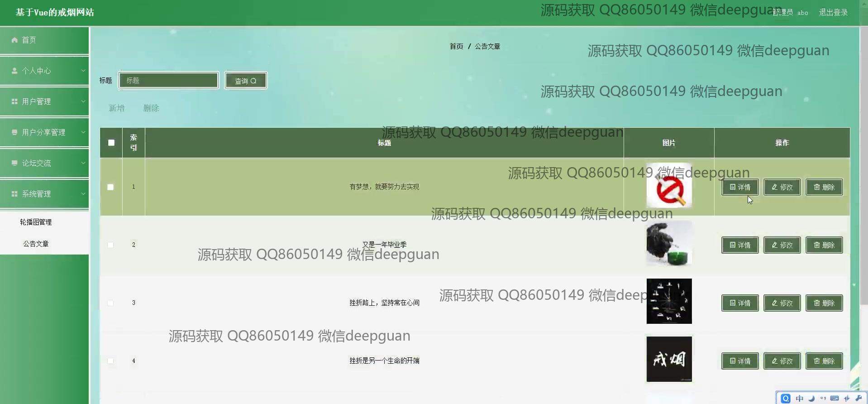Click row 删除 for 挫折是另一个生命的开端
This screenshot has height=404, width=868.
pos(824,361)
